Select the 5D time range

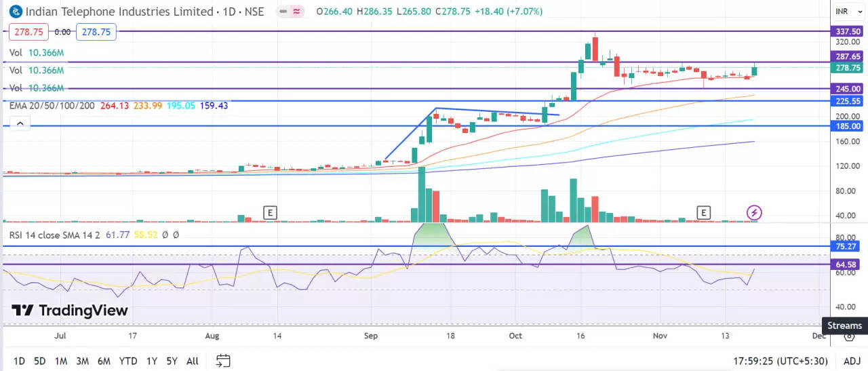[x=40, y=361]
